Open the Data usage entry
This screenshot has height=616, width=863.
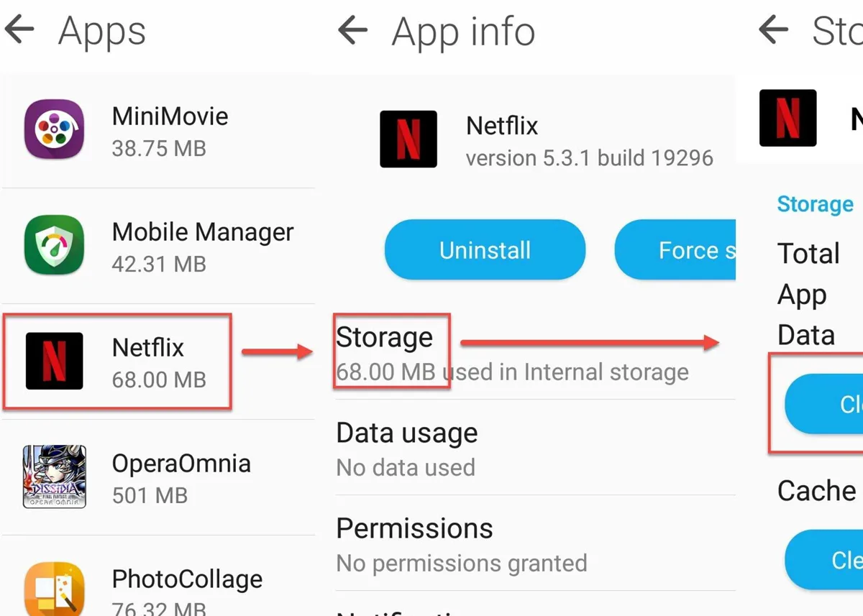pos(535,448)
